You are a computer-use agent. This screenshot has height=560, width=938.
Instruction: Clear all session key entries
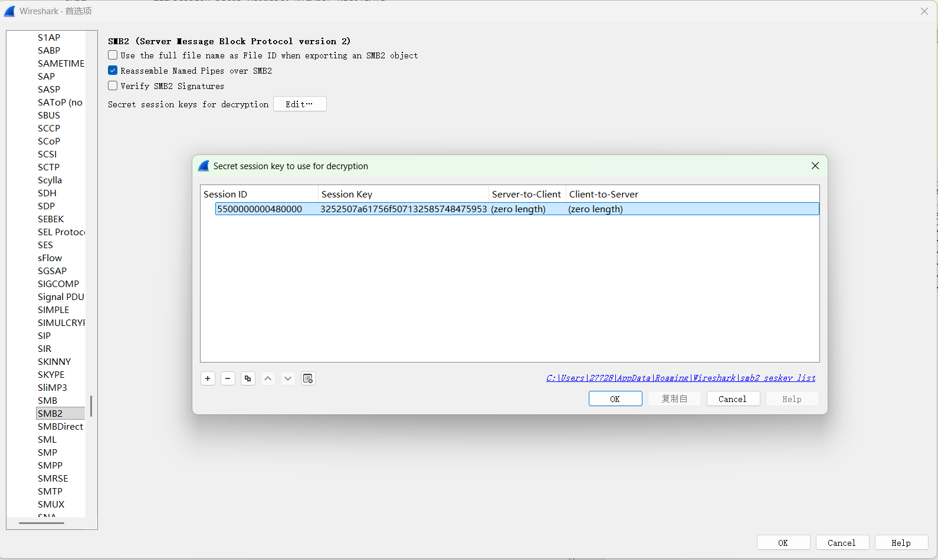coord(308,378)
